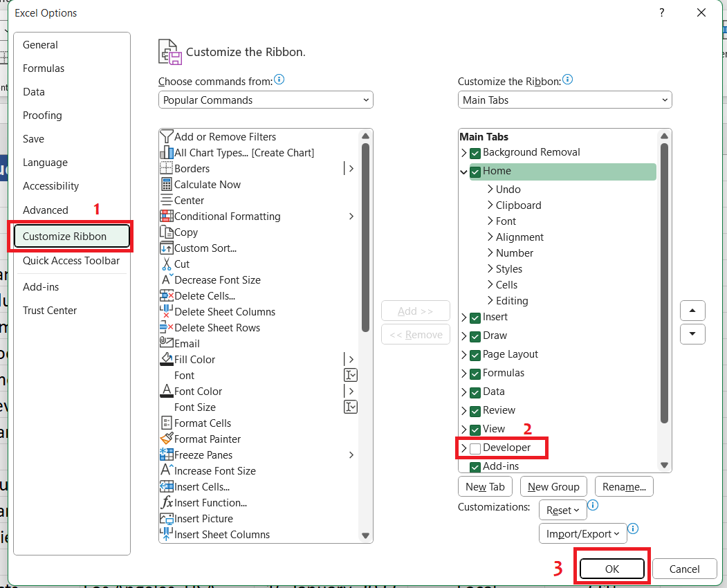The height and width of the screenshot is (588, 727).
Task: Expand the View tab tree node
Action: (463, 430)
